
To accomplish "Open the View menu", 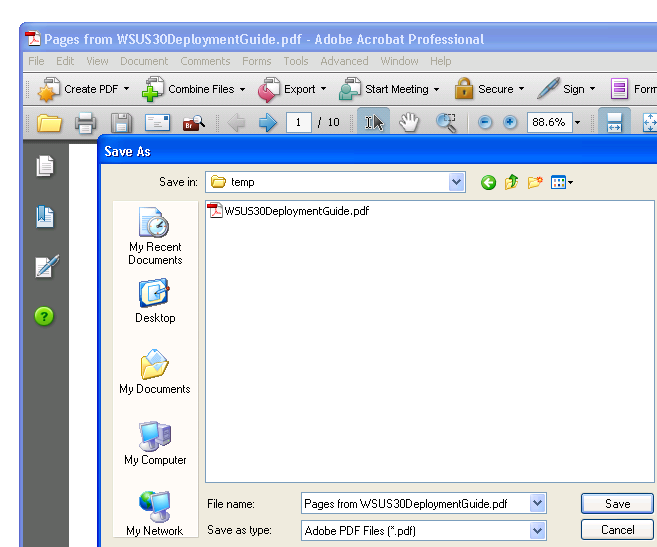I will pos(97,61).
